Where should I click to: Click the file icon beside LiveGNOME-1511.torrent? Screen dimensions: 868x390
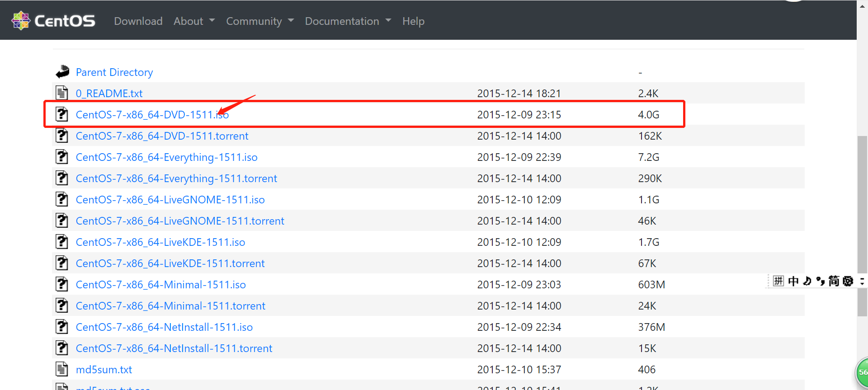click(62, 220)
